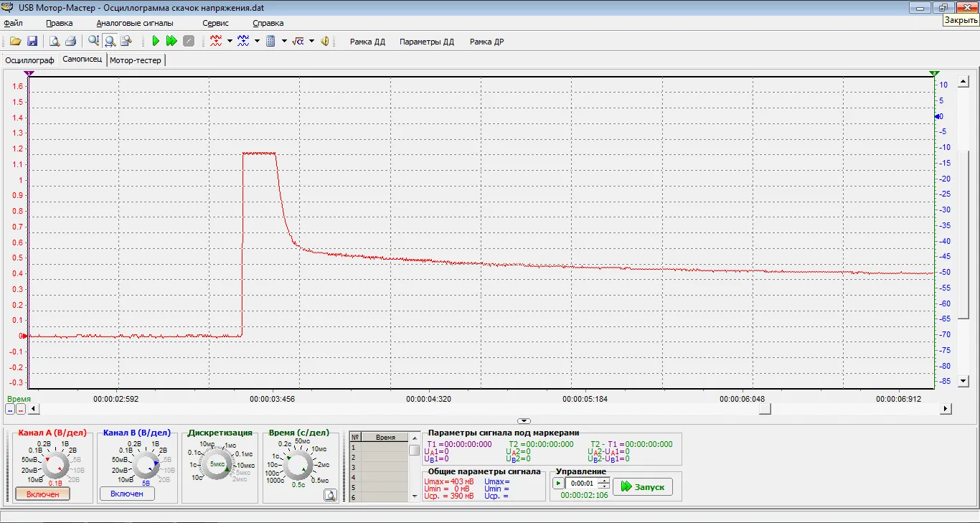The image size is (980, 523).
Task: Click the red channel waveform icon
Action: (x=216, y=42)
